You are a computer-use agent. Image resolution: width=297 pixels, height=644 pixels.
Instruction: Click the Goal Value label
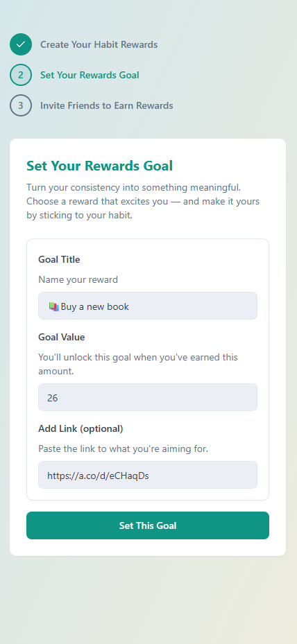pos(62,337)
